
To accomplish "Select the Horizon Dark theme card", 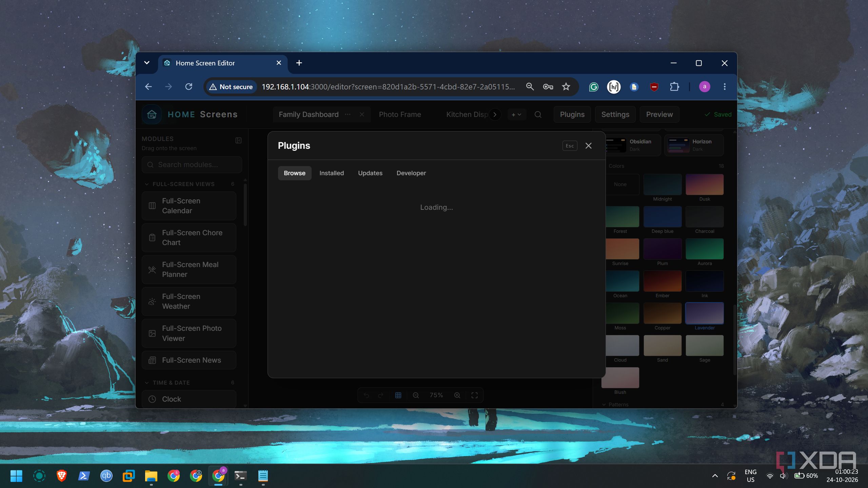I will [x=694, y=145].
